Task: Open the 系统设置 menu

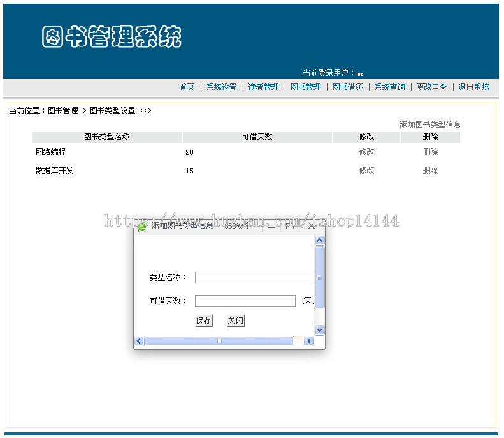Action: (222, 87)
